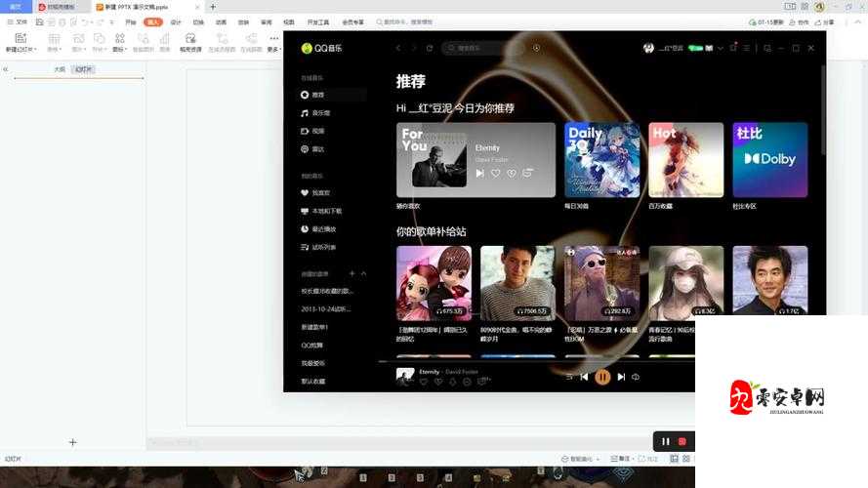Click the back arrow in QQ Music header
This screenshot has height=488, width=868.
click(398, 48)
